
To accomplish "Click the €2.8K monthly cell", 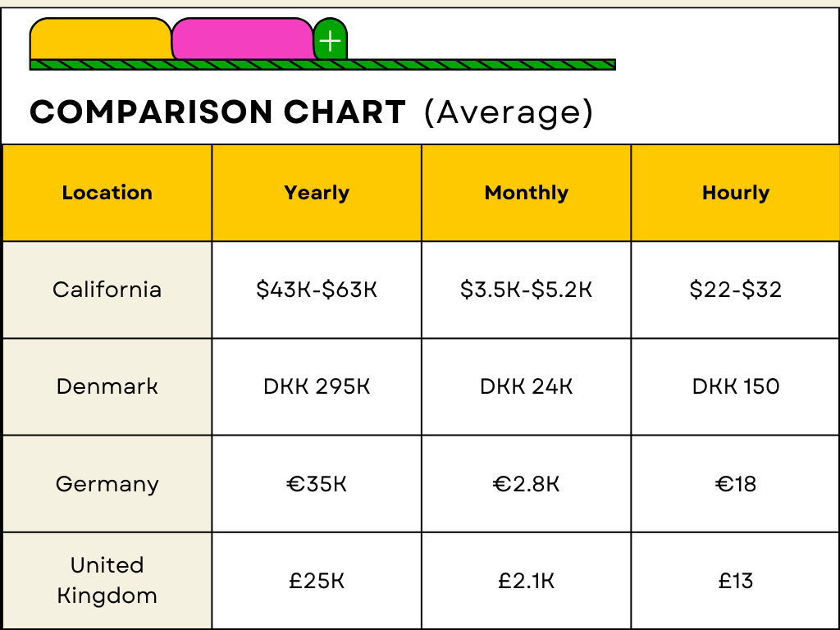I will coord(527,484).
